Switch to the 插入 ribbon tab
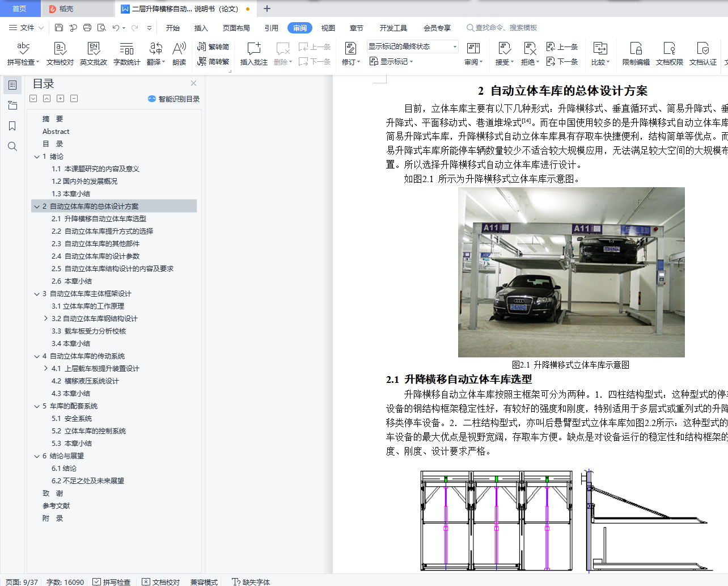The height and width of the screenshot is (586, 728). click(201, 28)
